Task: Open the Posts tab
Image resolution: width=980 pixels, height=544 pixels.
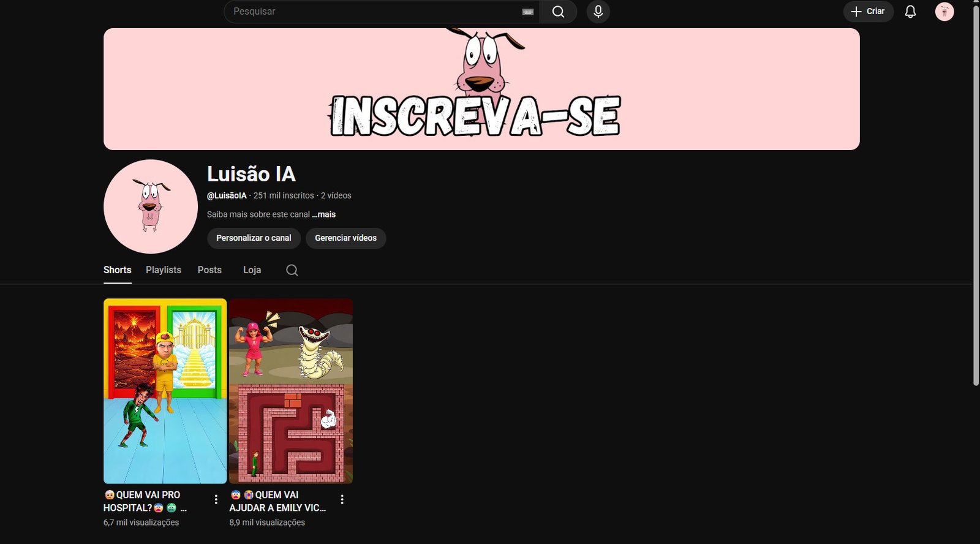Action: click(x=209, y=270)
